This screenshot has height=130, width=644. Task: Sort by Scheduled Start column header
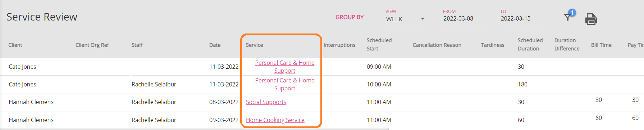pyautogui.click(x=379, y=44)
